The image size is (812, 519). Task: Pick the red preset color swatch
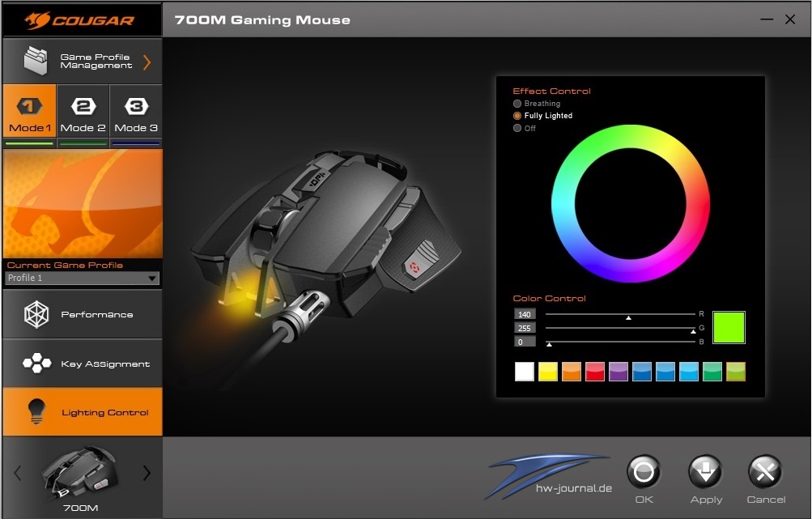point(594,372)
